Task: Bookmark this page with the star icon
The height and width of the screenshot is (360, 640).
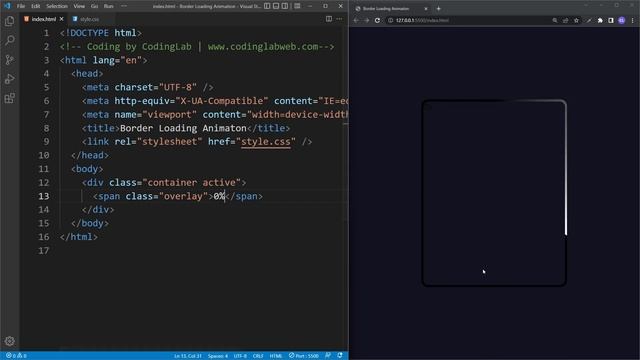Action: point(576,20)
